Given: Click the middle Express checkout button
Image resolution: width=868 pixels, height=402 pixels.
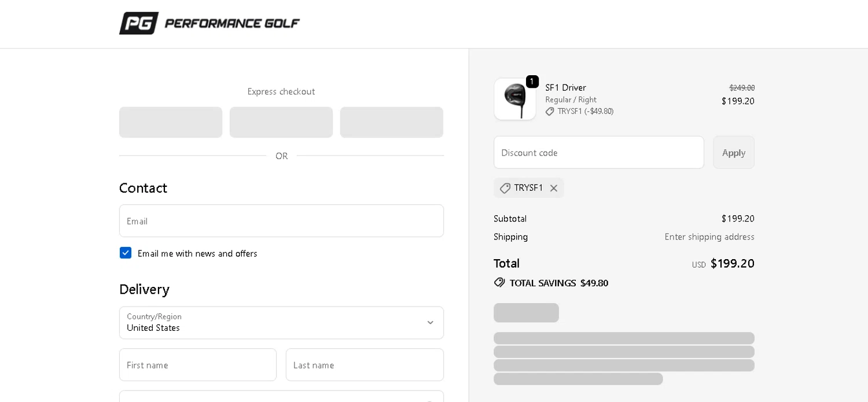Looking at the screenshot, I should coord(281,122).
